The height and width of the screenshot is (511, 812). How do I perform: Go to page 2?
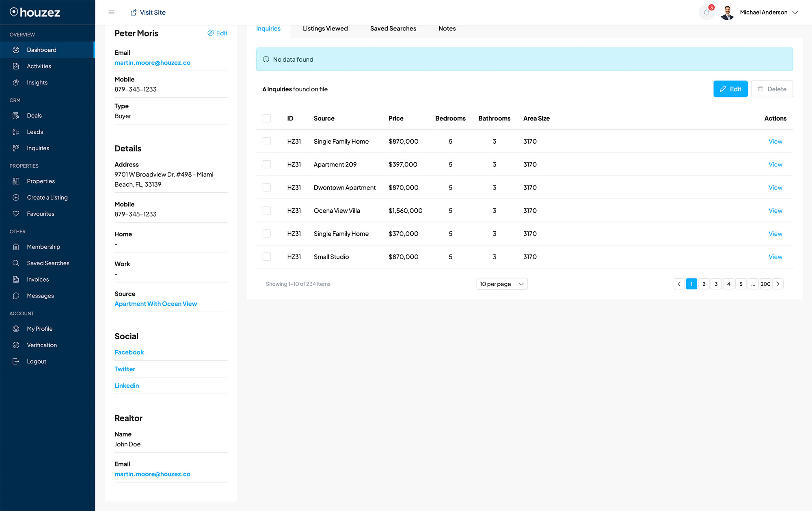coord(704,284)
